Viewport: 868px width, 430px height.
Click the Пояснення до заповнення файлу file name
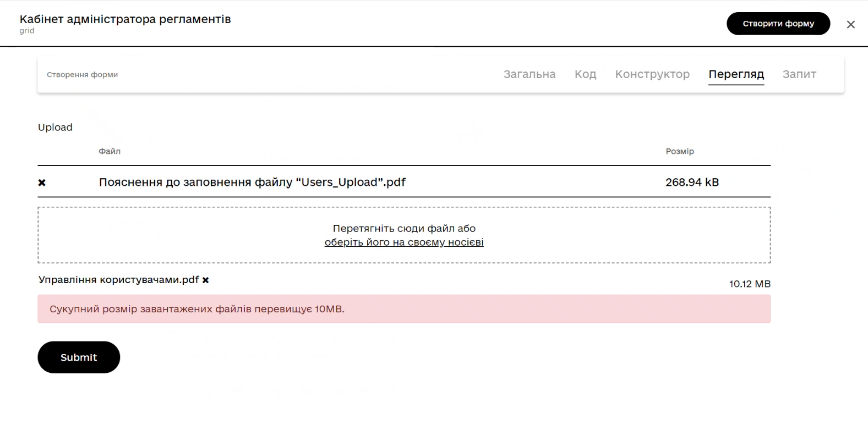point(252,182)
